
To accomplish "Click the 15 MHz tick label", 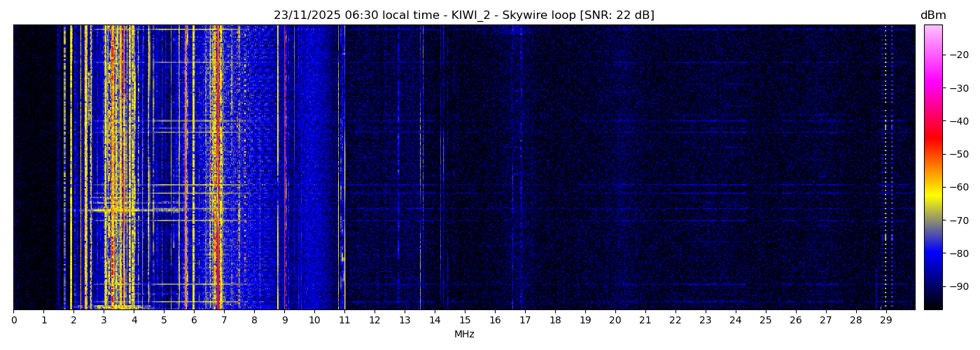I will [465, 321].
